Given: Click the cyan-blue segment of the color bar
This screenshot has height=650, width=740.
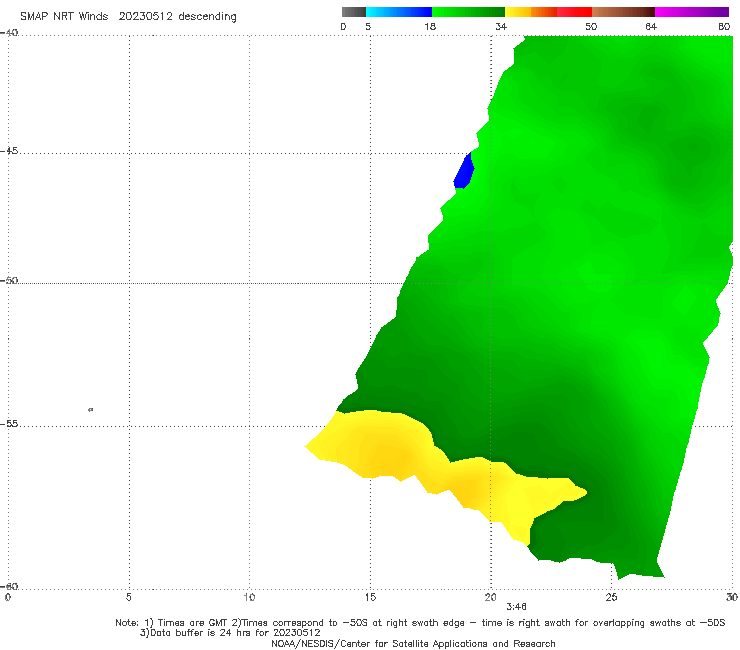Looking at the screenshot, I should [x=399, y=12].
